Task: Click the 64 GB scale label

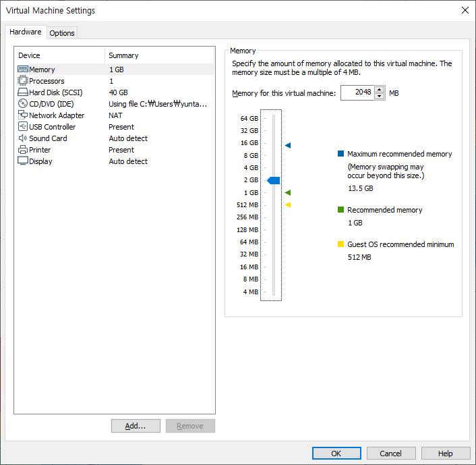Action: click(249, 118)
